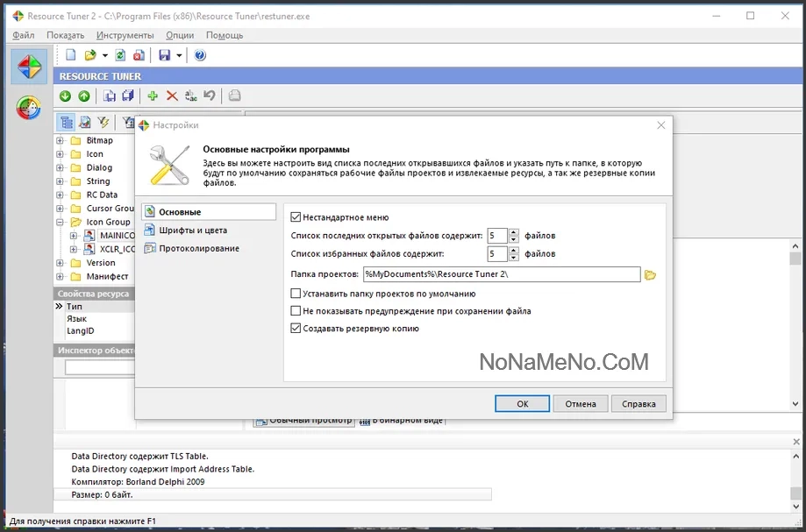The height and width of the screenshot is (532, 806).
Task: Uncheck the 'Нестандартное меню' checkbox
Action: pyautogui.click(x=296, y=217)
